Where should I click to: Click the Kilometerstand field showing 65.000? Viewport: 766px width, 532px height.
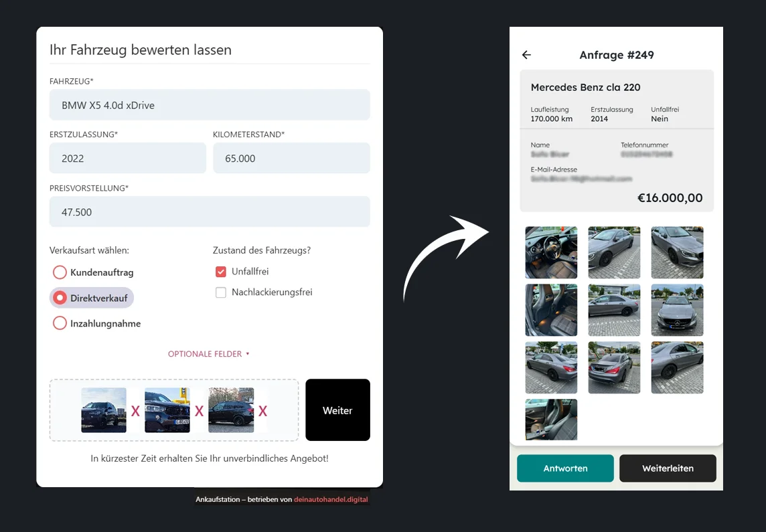pyautogui.click(x=291, y=159)
